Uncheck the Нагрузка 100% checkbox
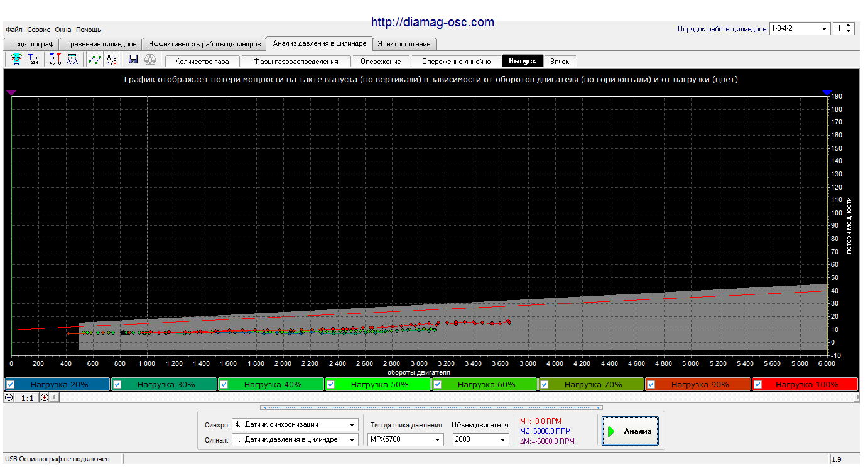868x467 pixels. tap(758, 384)
